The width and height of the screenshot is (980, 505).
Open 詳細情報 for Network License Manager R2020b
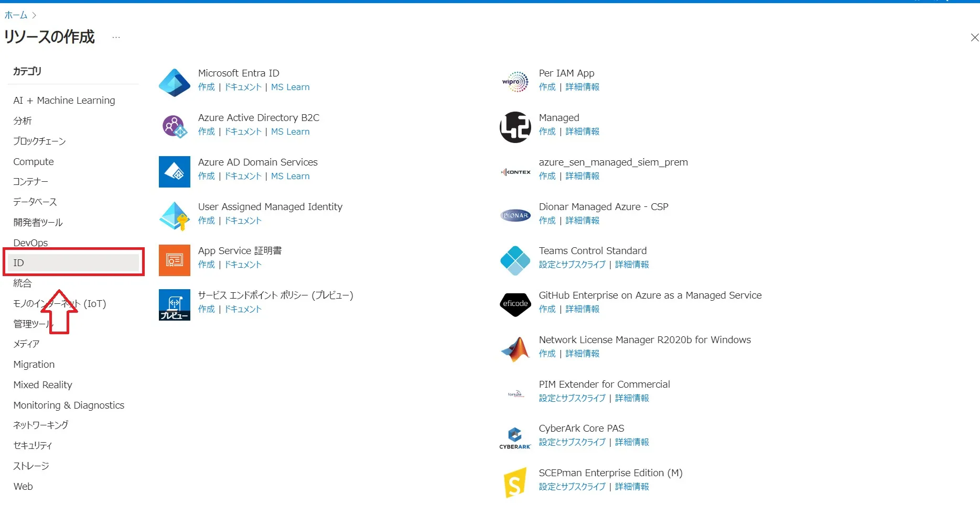[x=583, y=354]
